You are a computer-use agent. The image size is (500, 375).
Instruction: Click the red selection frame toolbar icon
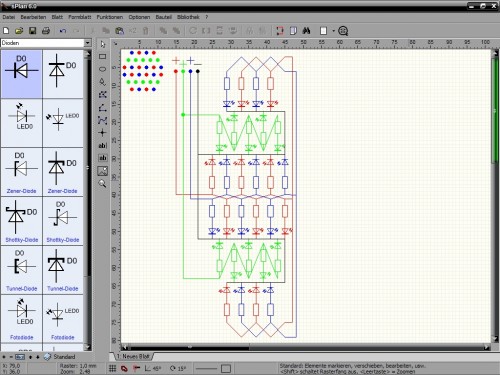pyautogui.click(x=280, y=31)
